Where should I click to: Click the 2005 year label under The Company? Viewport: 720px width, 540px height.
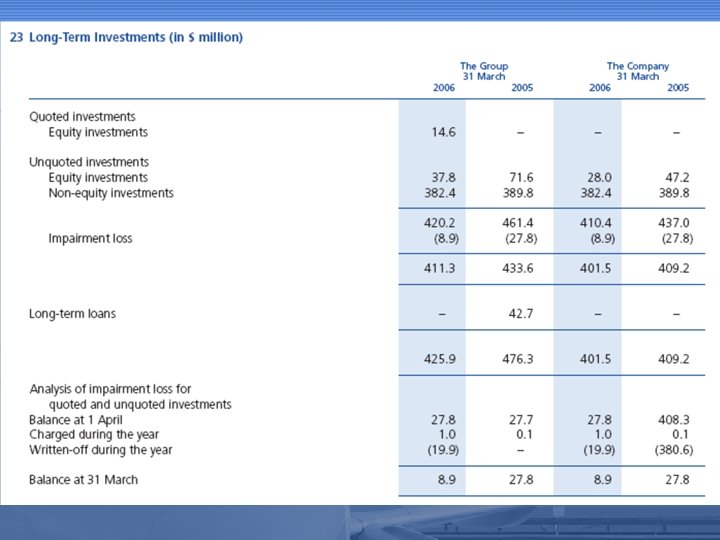[678, 88]
